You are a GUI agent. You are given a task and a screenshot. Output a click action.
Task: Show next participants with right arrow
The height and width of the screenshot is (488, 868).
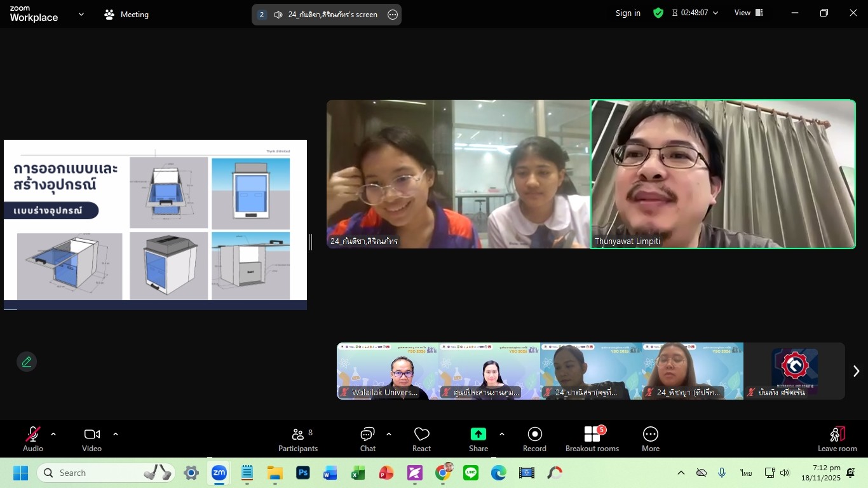[x=856, y=371]
